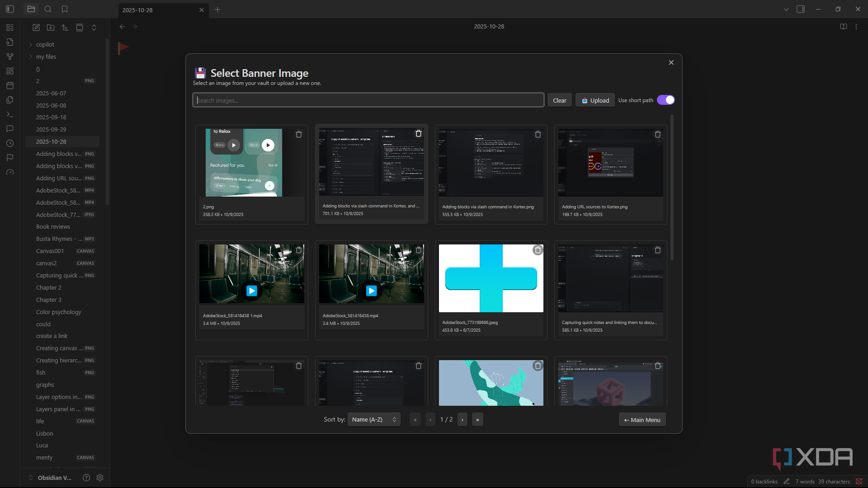868x488 pixels.
Task: Toggle the left sidebar icon
Action: pos(10,9)
